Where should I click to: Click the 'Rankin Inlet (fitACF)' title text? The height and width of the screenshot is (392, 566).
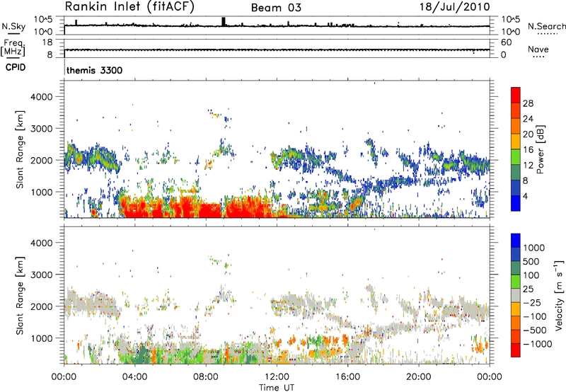click(129, 7)
